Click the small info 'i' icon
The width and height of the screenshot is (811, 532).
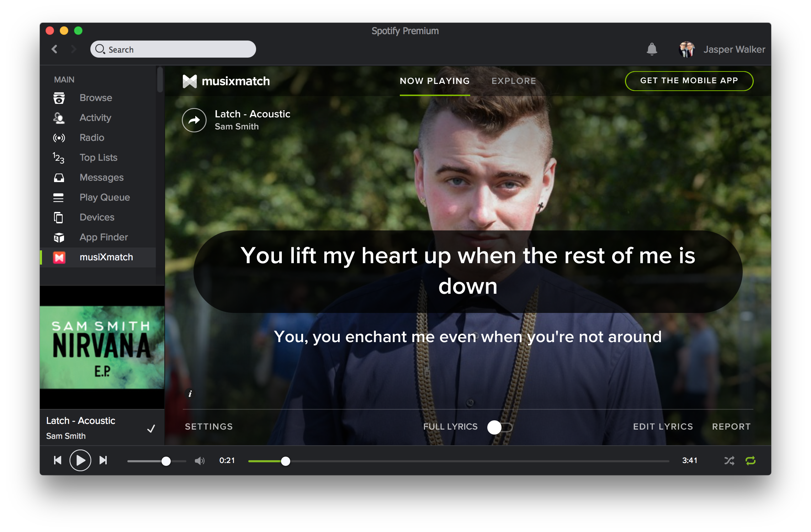point(190,393)
